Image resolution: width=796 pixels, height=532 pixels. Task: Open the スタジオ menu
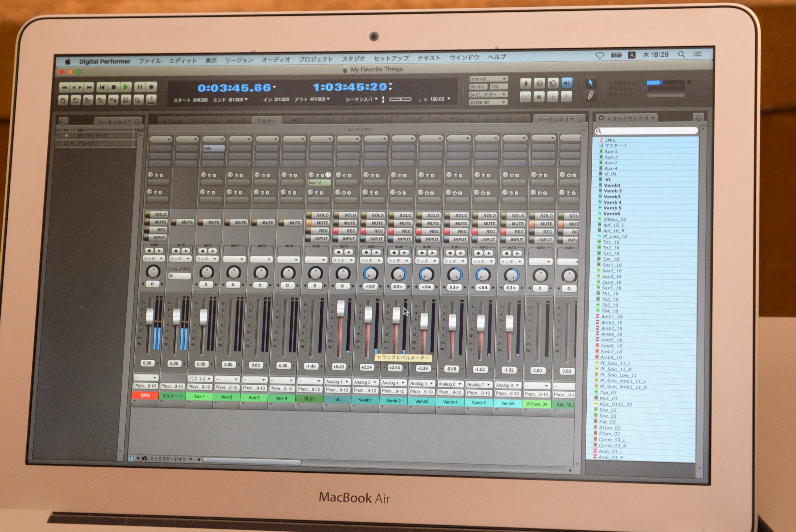pos(353,59)
